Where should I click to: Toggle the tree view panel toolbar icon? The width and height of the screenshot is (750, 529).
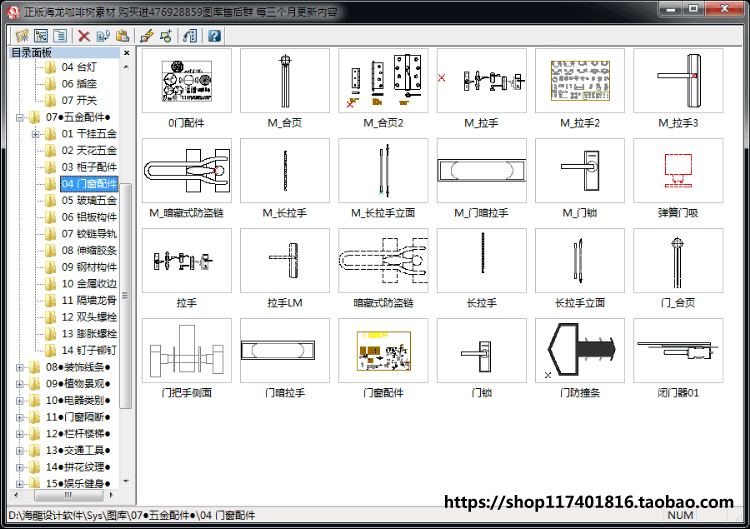pyautogui.click(x=41, y=35)
